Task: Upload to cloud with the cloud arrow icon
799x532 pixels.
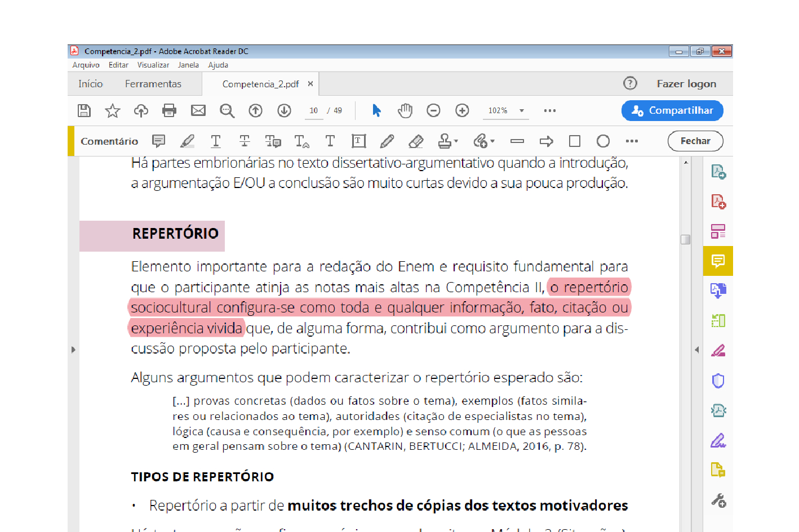Action: [141, 110]
